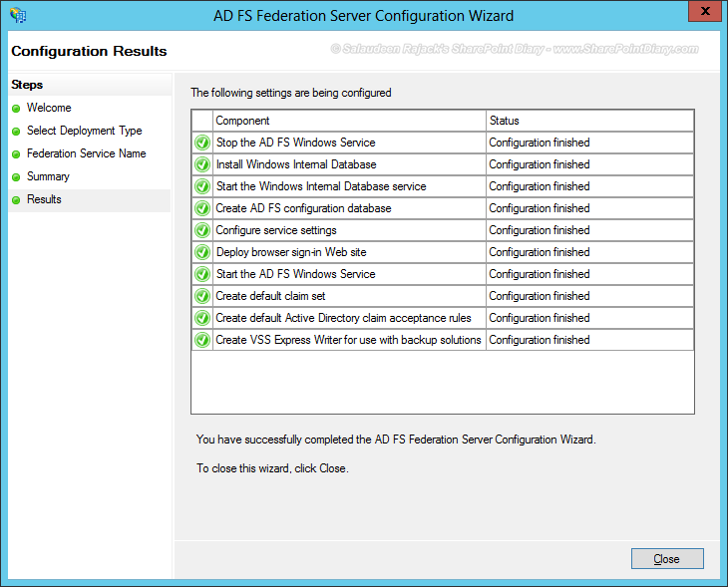The width and height of the screenshot is (728, 587).
Task: Select 'Start the AD FS Windows Service' text
Action: pos(296,274)
